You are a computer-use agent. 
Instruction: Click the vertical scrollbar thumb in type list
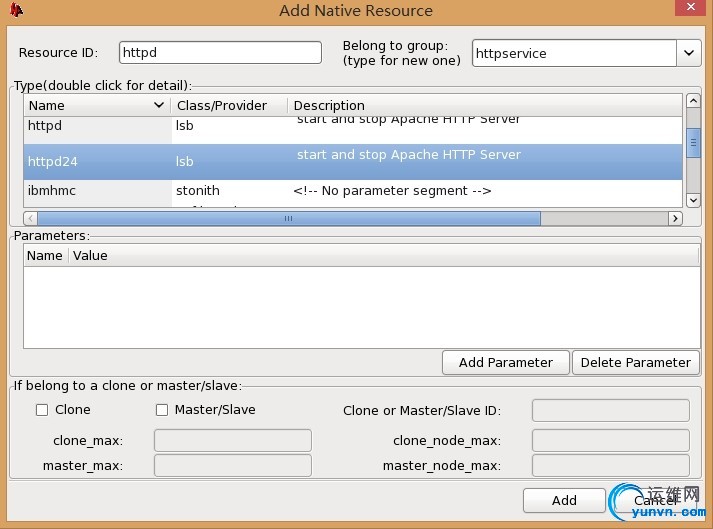pyautogui.click(x=693, y=143)
